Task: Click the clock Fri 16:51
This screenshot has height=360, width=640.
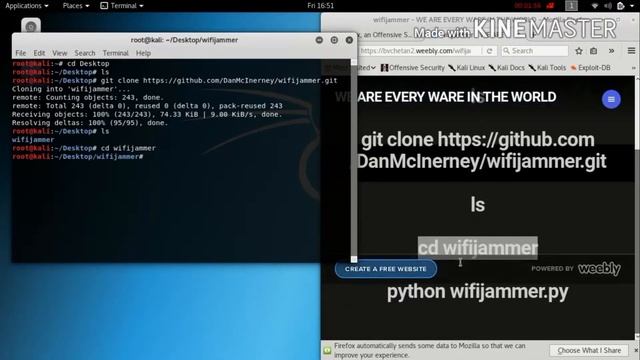Action: 320,6
